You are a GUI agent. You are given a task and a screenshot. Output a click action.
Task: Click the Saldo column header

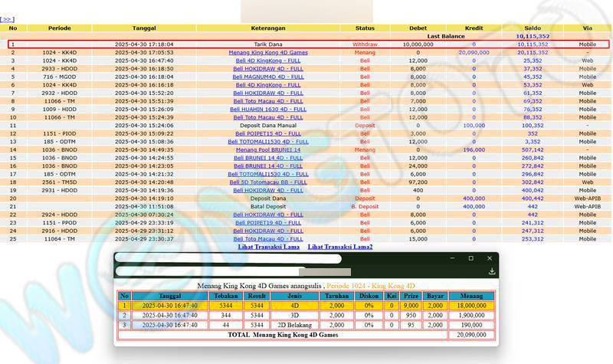(x=533, y=28)
